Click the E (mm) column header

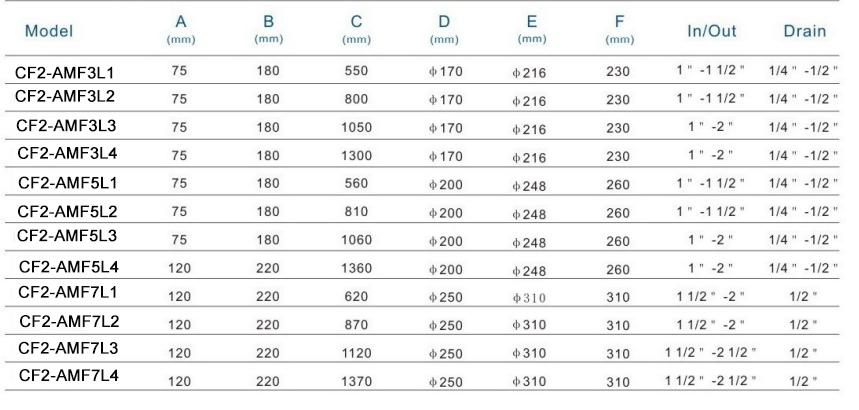531,29
